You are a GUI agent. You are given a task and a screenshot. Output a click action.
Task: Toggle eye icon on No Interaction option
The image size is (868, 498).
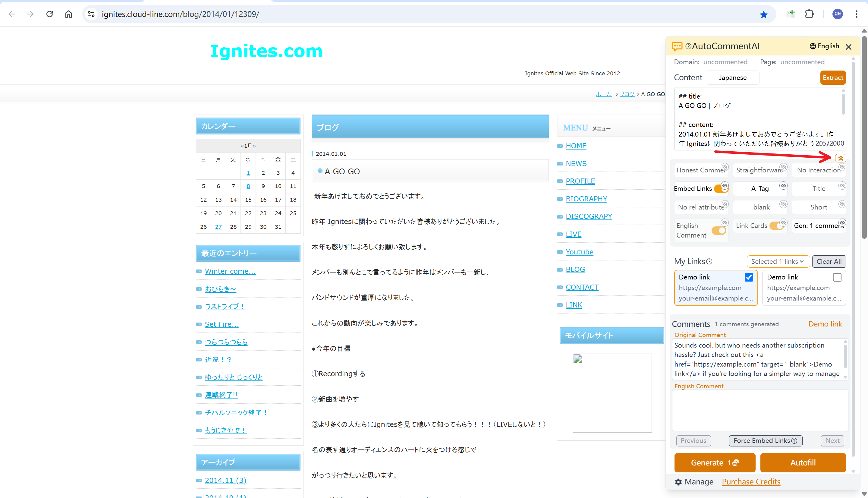(x=842, y=167)
